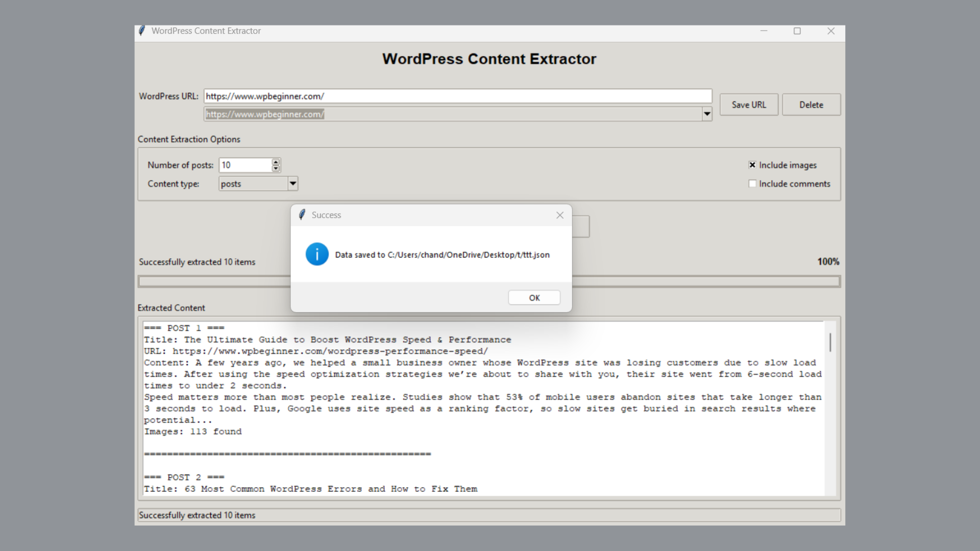Viewport: 980px width, 551px height.
Task: Close the Success dialog with X
Action: pos(560,215)
